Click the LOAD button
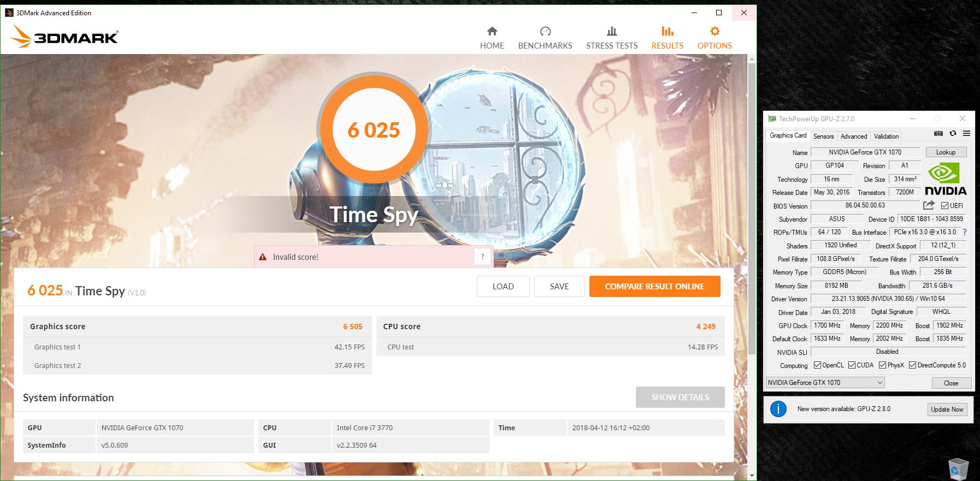Screen dimensions: 980x481 503,287
